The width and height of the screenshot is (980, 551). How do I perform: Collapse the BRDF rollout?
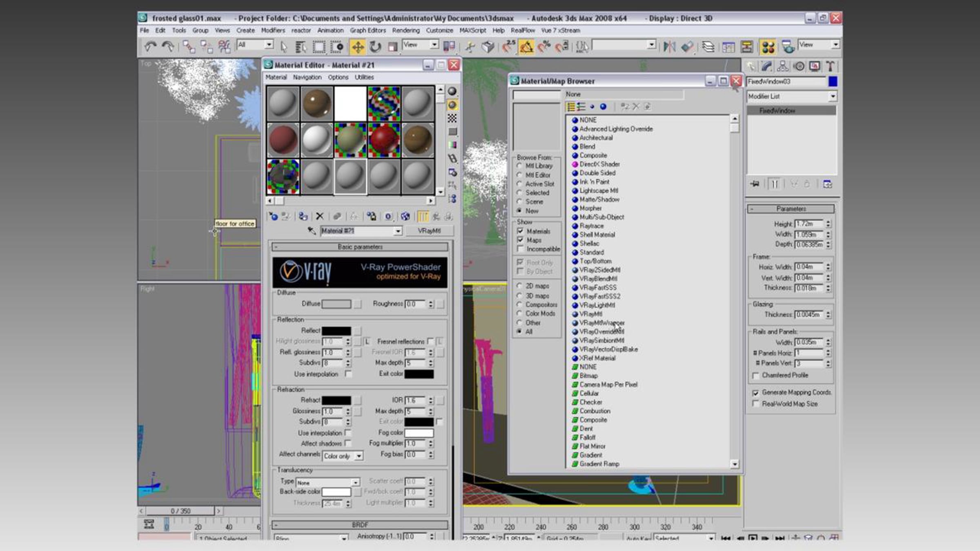coord(360,524)
